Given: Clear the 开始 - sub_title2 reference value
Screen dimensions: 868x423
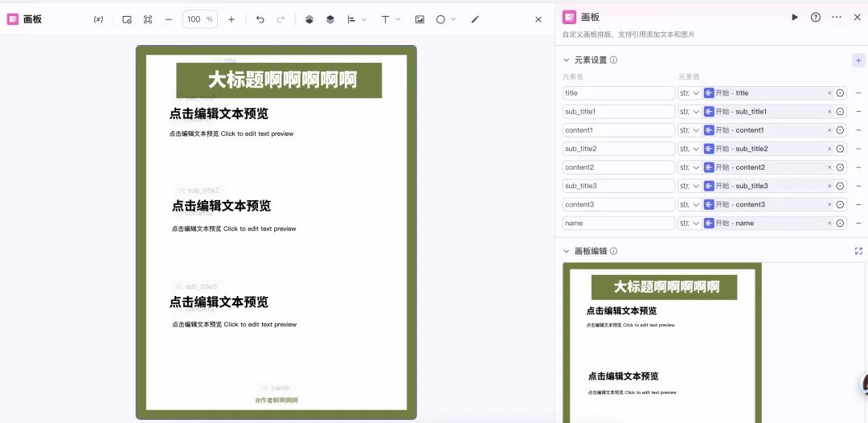Looking at the screenshot, I should [x=829, y=149].
